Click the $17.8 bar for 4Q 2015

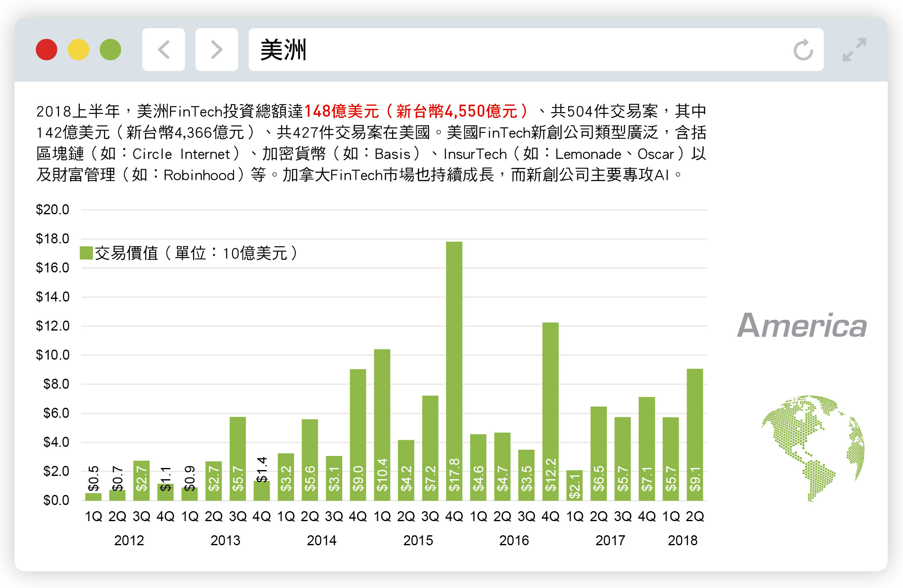click(454, 371)
